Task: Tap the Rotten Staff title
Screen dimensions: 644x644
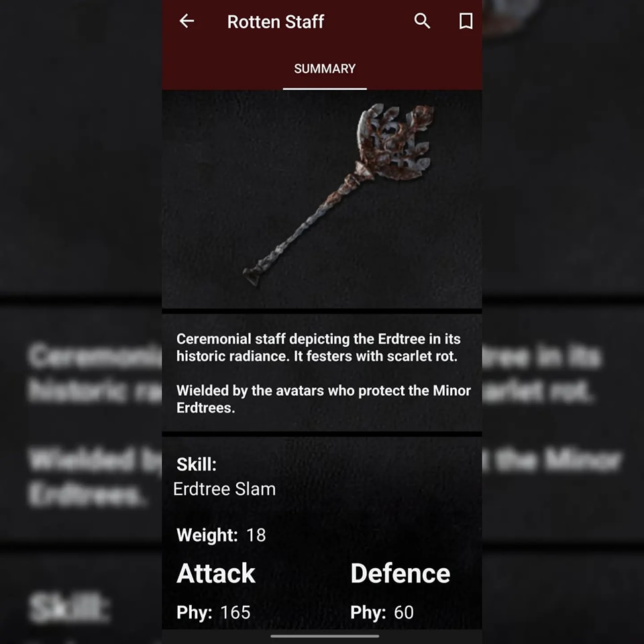Action: [x=276, y=21]
